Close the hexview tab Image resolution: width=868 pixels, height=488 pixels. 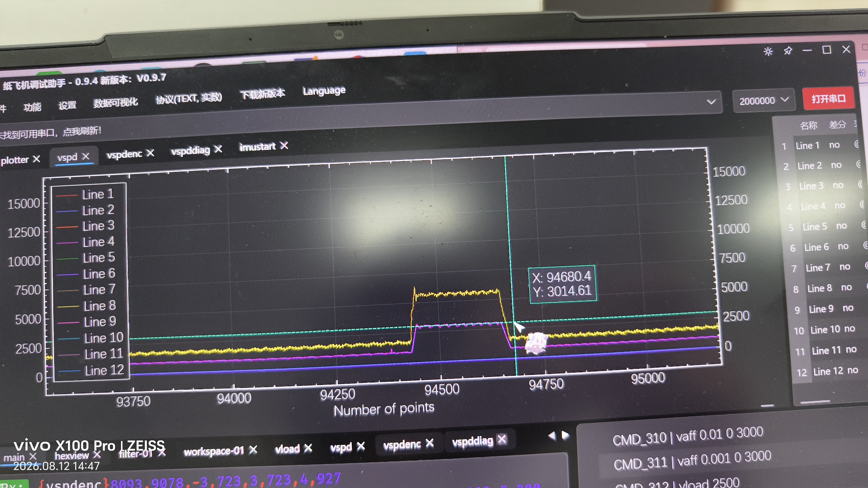click(x=97, y=455)
